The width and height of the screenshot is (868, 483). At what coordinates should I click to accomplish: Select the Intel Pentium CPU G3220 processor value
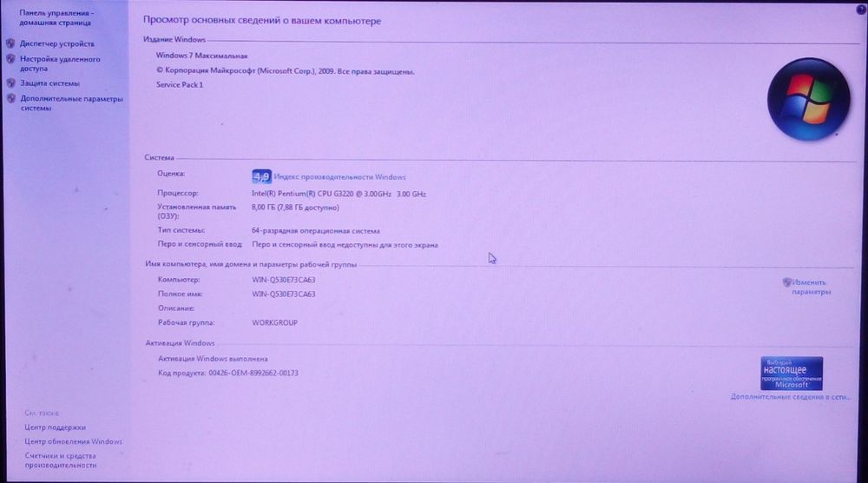pos(339,195)
